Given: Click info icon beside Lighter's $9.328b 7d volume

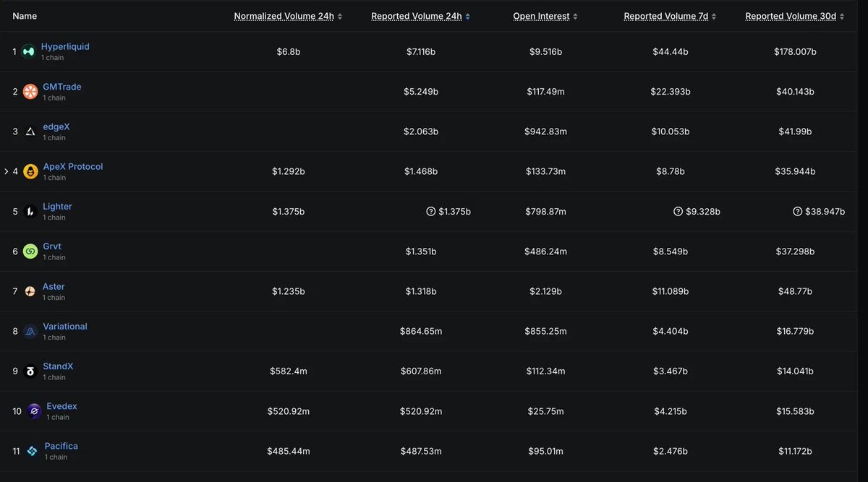Looking at the screenshot, I should tap(678, 212).
